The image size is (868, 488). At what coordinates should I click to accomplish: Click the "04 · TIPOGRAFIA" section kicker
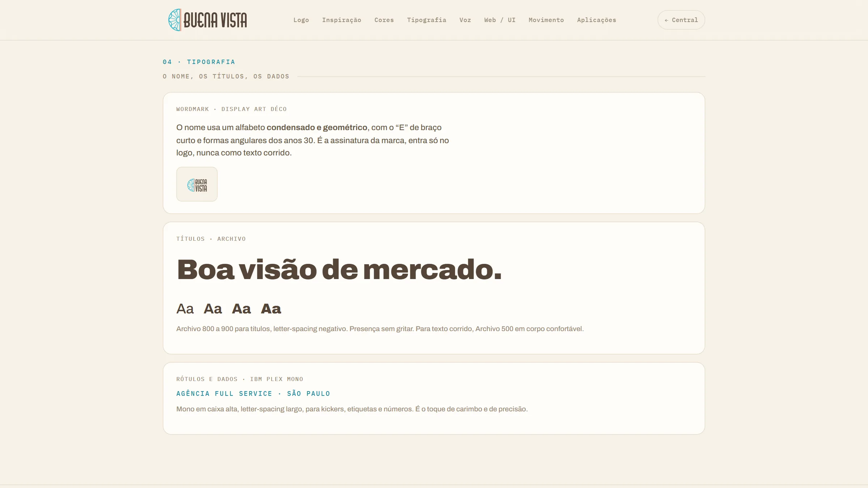[x=199, y=62]
